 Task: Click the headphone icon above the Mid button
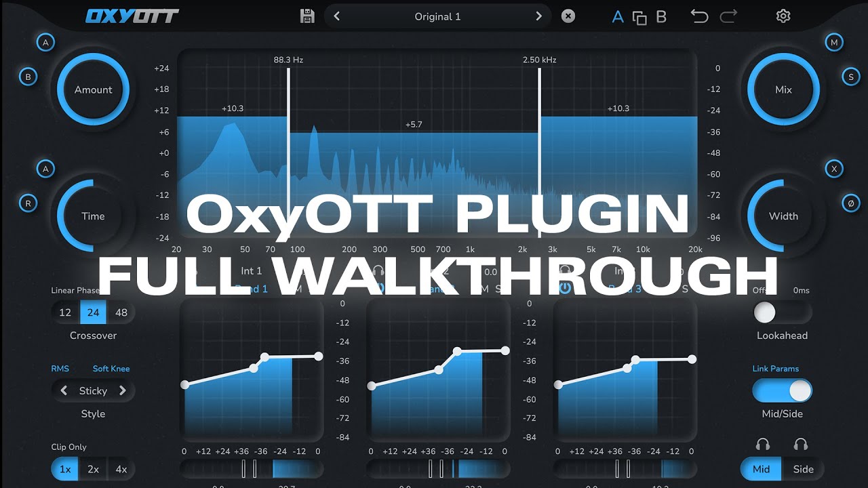pyautogui.click(x=763, y=445)
